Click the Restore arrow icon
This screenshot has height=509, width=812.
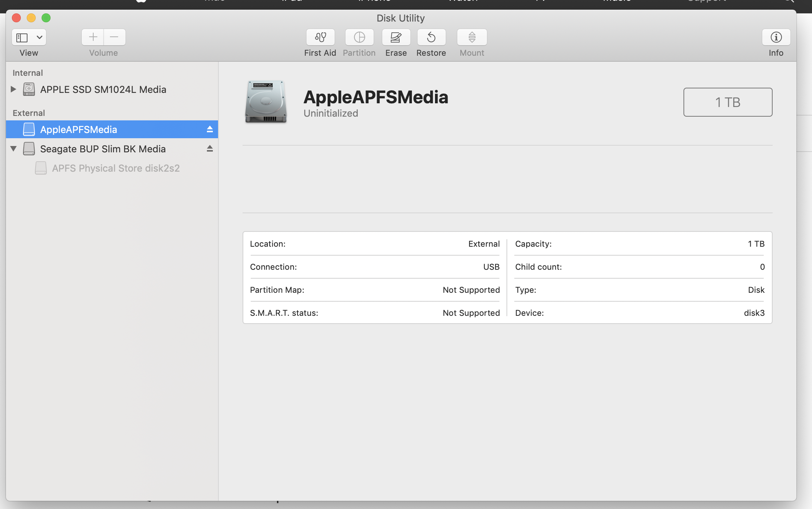pyautogui.click(x=431, y=37)
